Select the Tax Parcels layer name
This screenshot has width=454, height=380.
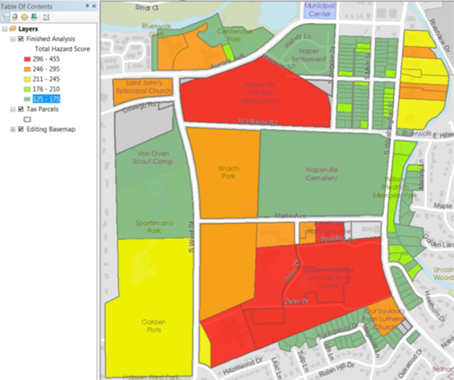pos(42,109)
